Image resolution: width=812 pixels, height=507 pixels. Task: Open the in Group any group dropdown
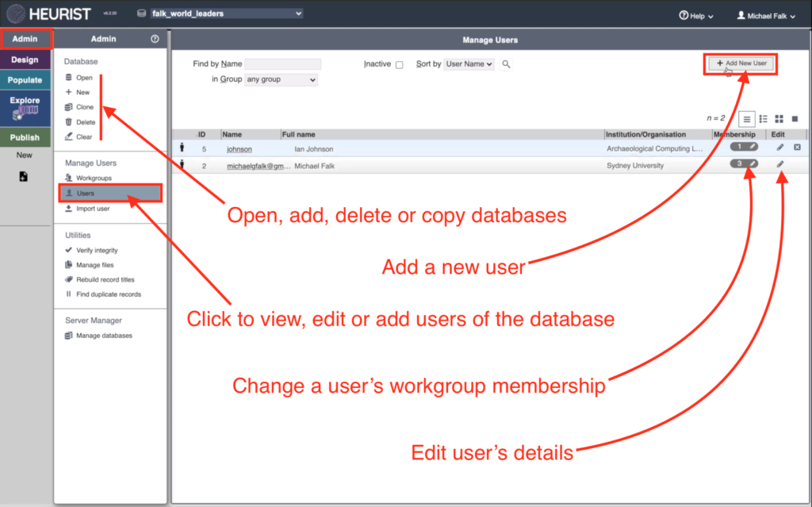click(x=282, y=79)
